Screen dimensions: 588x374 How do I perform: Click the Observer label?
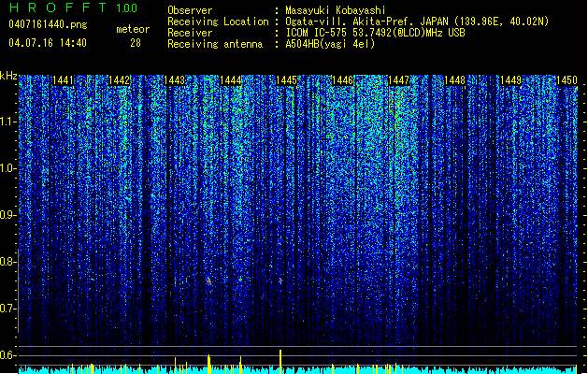[190, 10]
